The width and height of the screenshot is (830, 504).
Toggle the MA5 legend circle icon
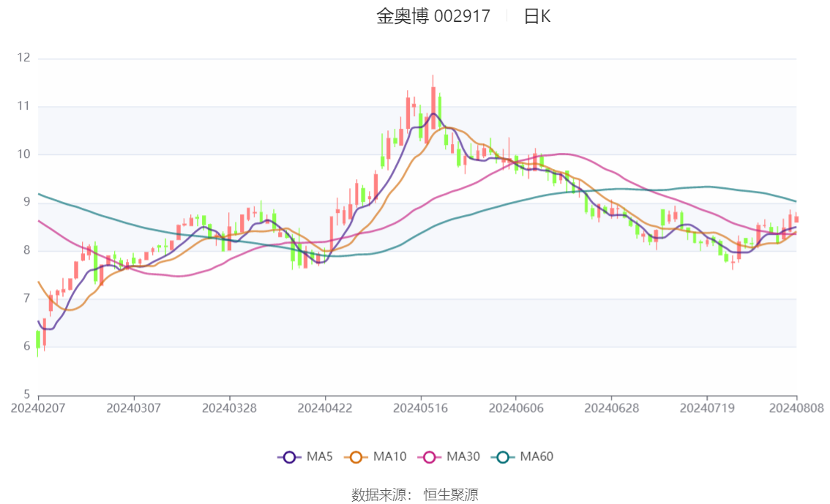pyautogui.click(x=289, y=457)
